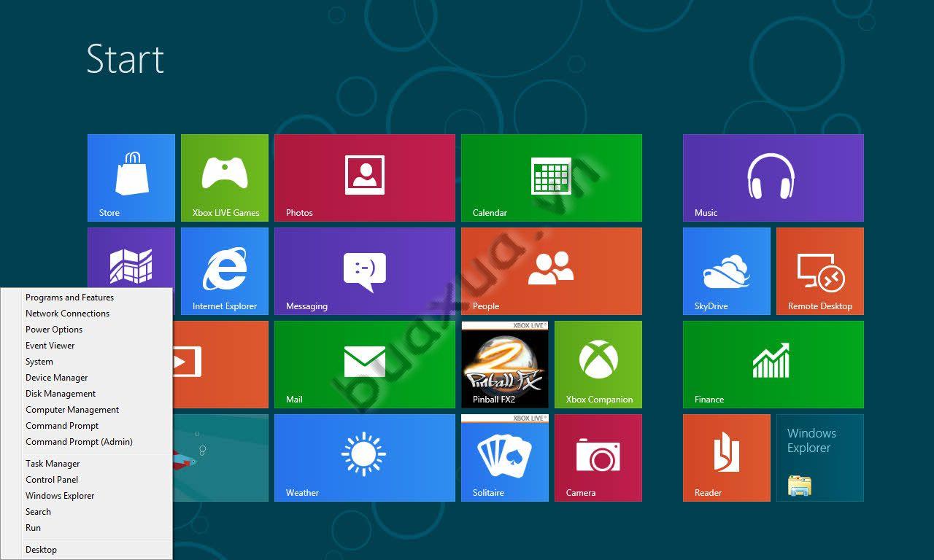Select Programs and Features from the menu

[87, 297]
